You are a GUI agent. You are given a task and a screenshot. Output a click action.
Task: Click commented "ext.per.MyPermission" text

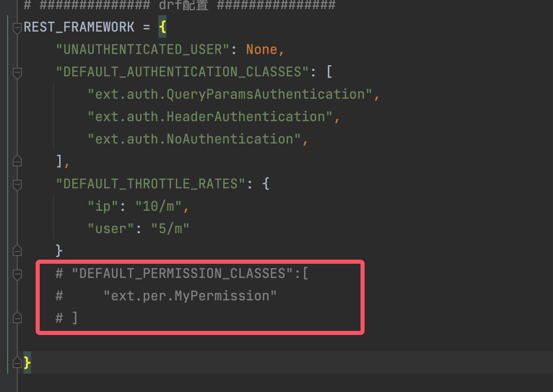[190, 296]
